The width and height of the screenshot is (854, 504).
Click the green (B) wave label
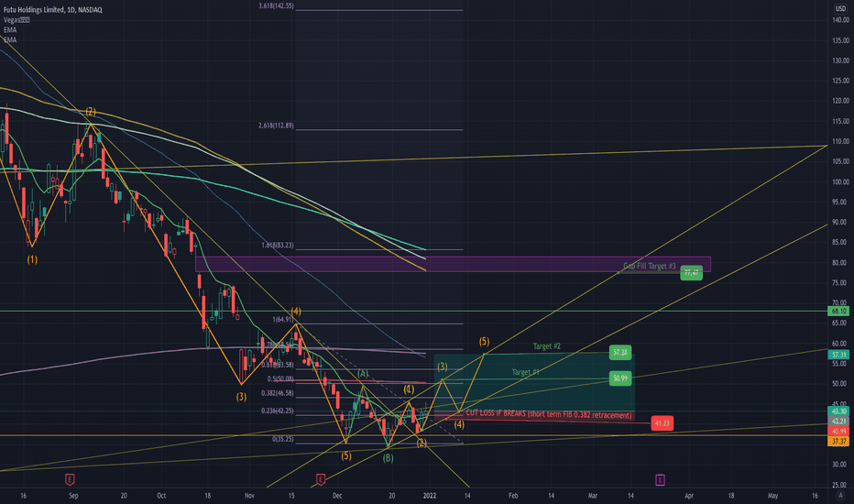pyautogui.click(x=388, y=459)
